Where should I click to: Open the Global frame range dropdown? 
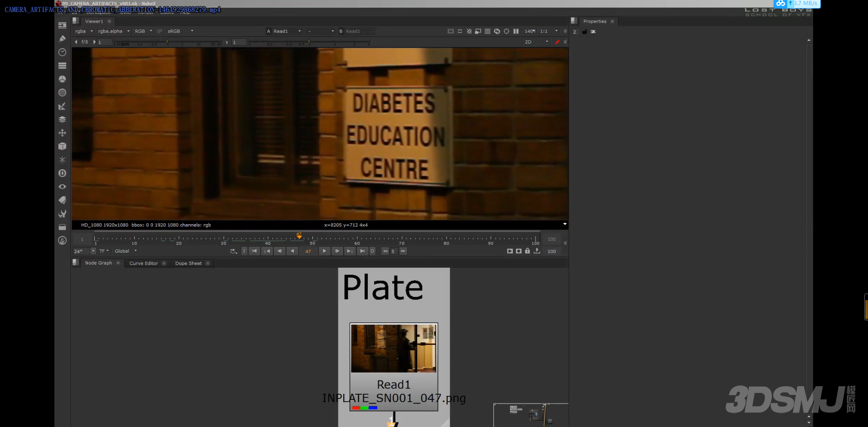pyautogui.click(x=126, y=251)
